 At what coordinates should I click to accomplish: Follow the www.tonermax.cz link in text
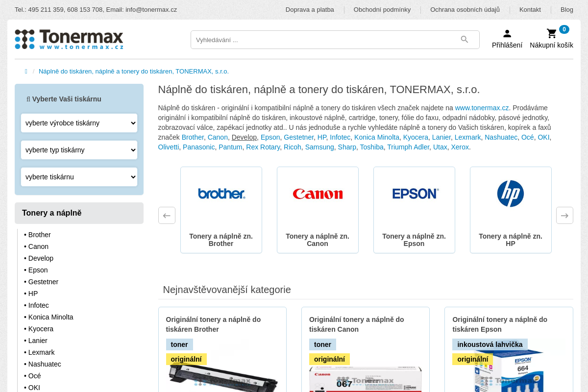[x=482, y=108]
